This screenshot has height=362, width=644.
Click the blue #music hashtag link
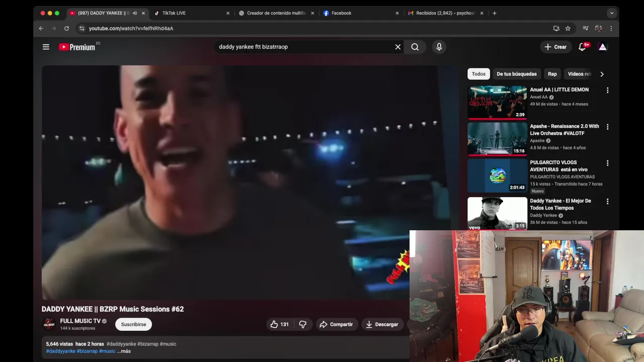(x=107, y=351)
